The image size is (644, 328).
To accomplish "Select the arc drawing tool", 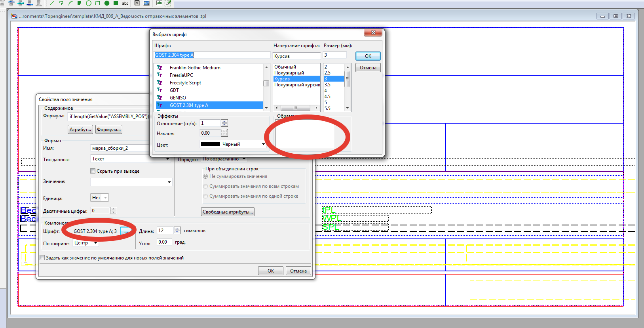I will (70, 3).
